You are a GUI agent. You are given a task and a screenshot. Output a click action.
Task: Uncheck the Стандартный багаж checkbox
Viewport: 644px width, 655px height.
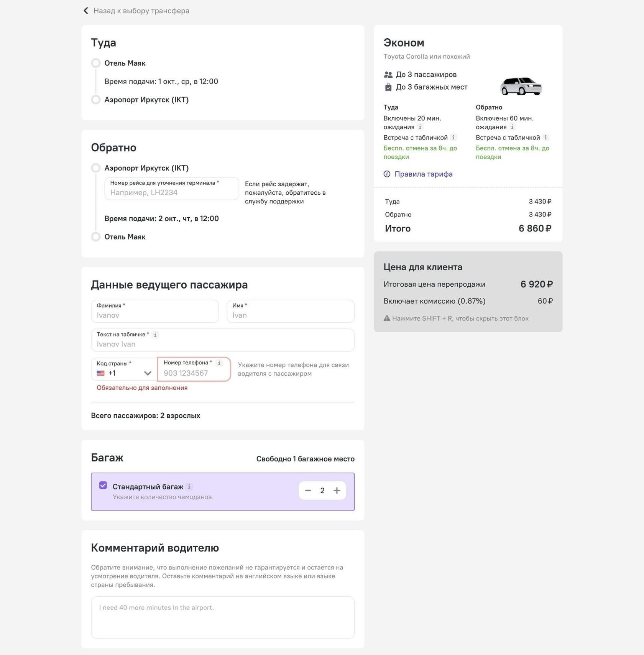(103, 485)
